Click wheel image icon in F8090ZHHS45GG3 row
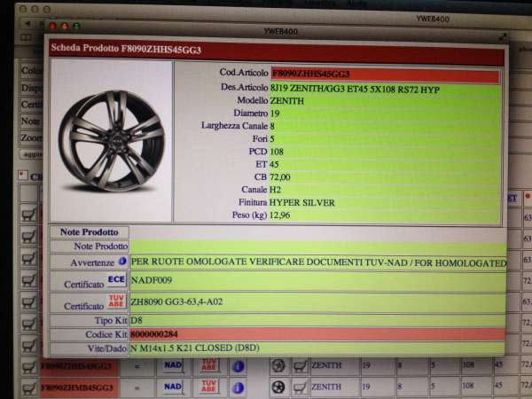This screenshot has height=399, width=532. point(278,365)
